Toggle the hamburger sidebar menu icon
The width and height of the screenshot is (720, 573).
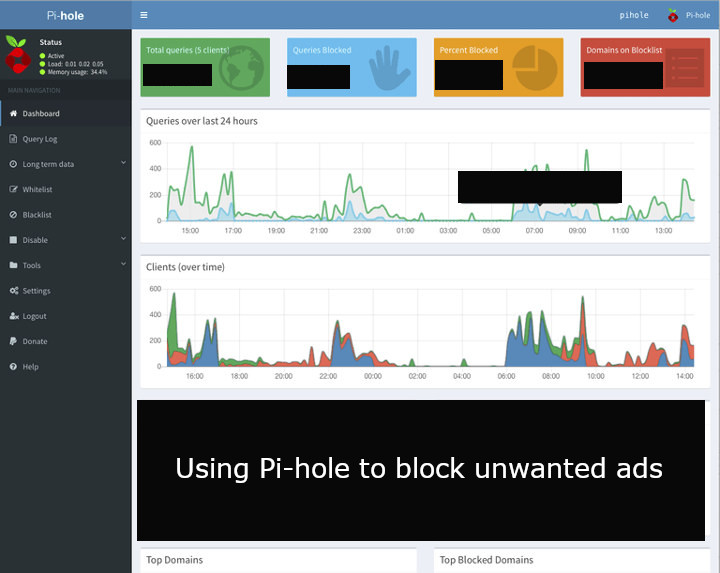coord(144,15)
